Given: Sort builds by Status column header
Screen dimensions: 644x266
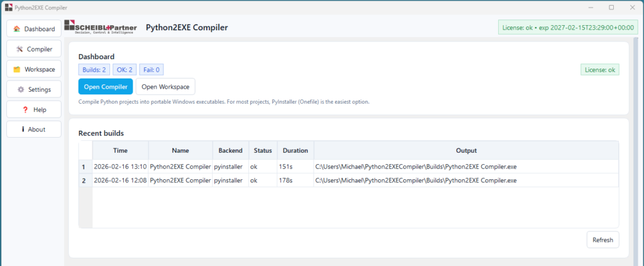Looking at the screenshot, I should [x=263, y=150].
